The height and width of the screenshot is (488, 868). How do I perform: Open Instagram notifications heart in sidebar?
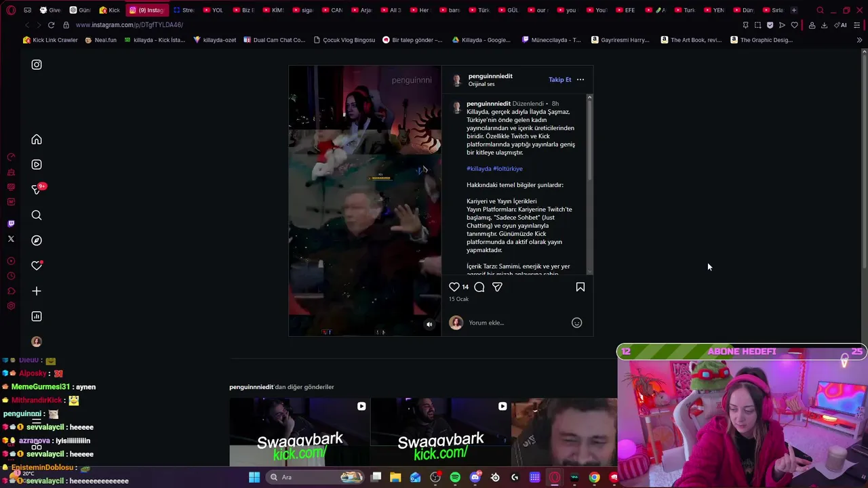37,266
